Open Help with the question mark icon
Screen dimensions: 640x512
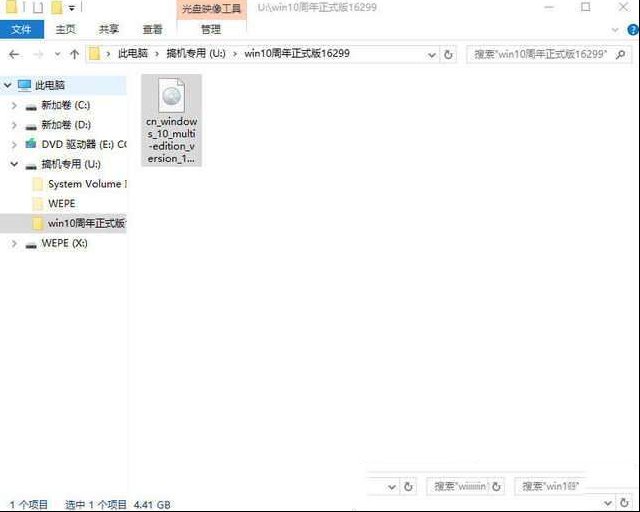633,30
